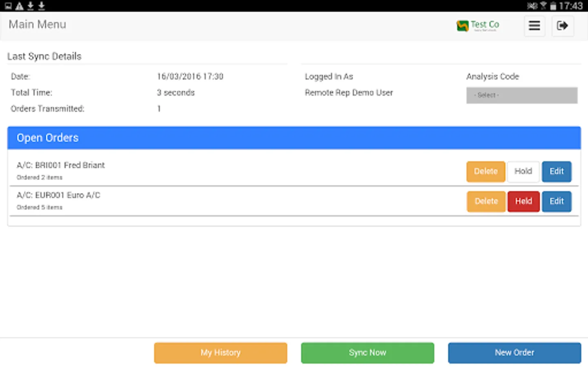588x368 pixels.
Task: Open the Main Menu title
Action: point(37,25)
